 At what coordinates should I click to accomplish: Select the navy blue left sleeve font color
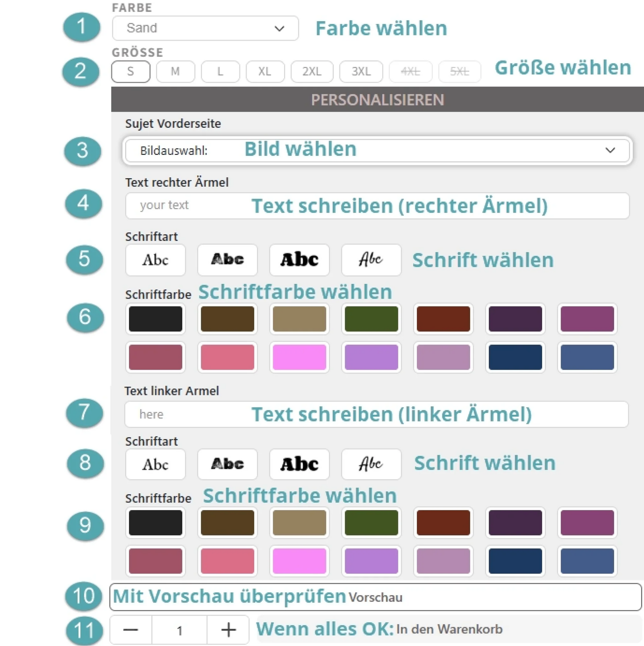515,561
